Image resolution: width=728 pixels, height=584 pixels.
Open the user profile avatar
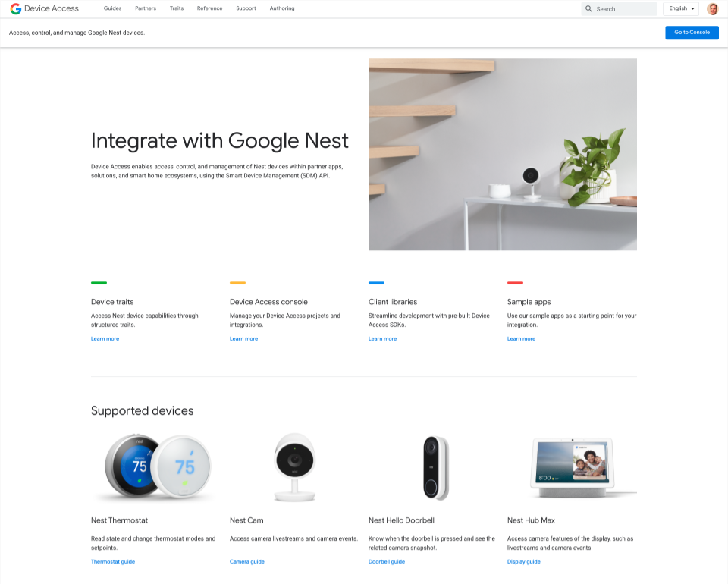pos(712,9)
